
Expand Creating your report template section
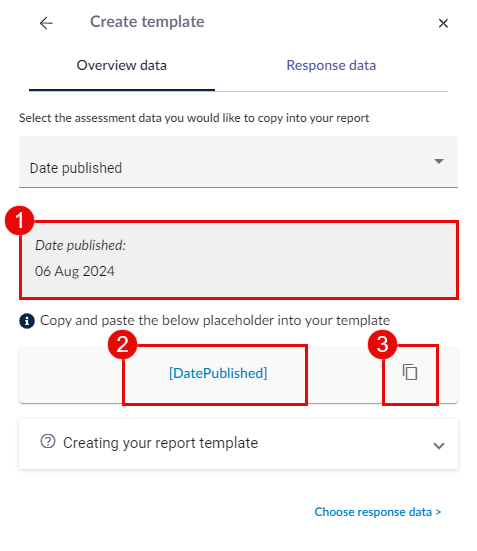tap(238, 444)
